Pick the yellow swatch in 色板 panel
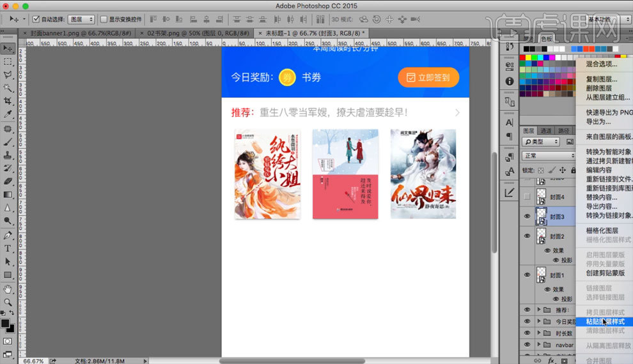The width and height of the screenshot is (633, 364). [528, 57]
